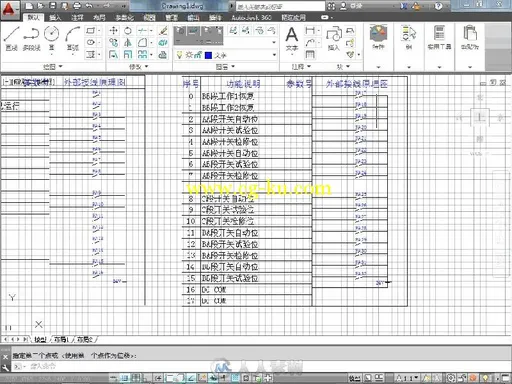Viewport: 512px width, 384px height.
Task: Select the Copy tool in Modify panel
Action: 114,43
